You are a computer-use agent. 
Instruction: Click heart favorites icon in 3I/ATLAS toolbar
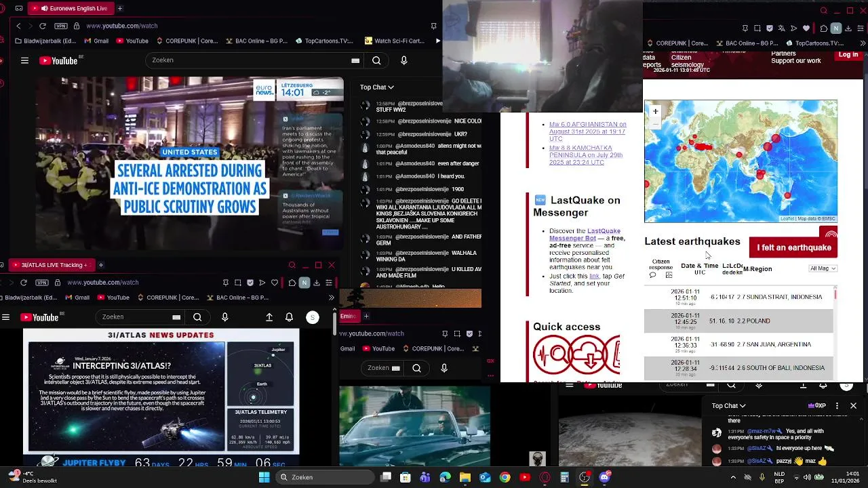[275, 283]
